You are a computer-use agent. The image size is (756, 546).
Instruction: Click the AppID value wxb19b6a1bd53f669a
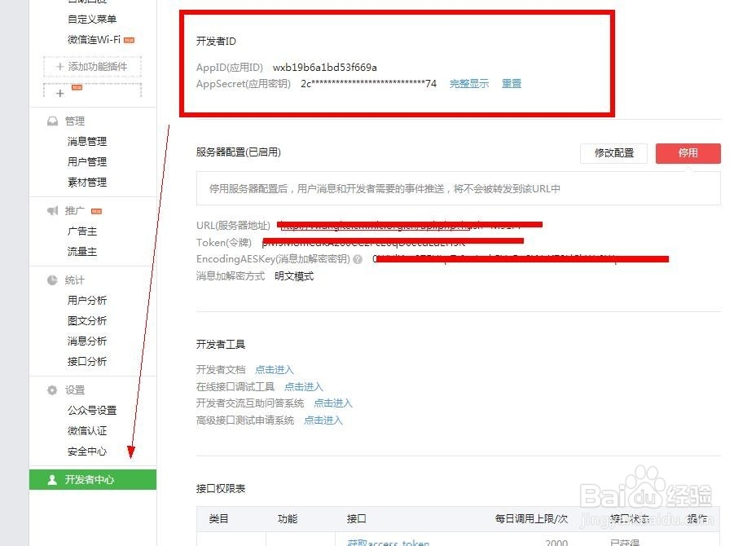(x=324, y=68)
